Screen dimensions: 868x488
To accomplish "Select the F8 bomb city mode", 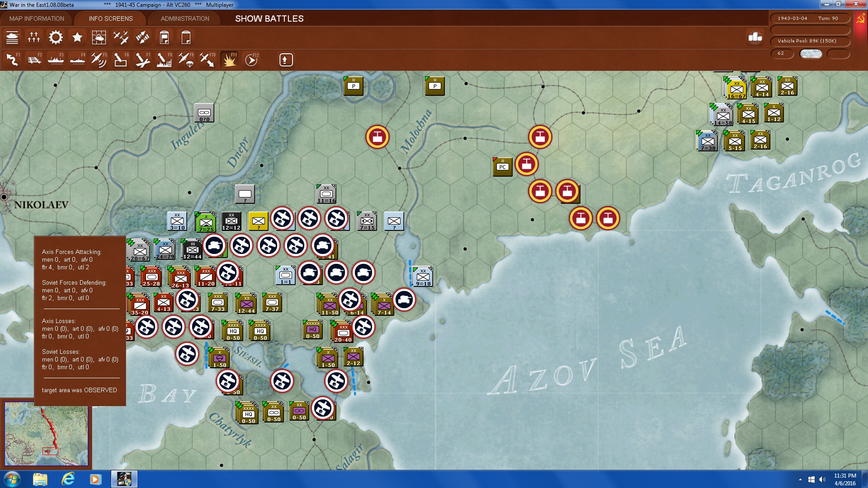I will pos(164,60).
